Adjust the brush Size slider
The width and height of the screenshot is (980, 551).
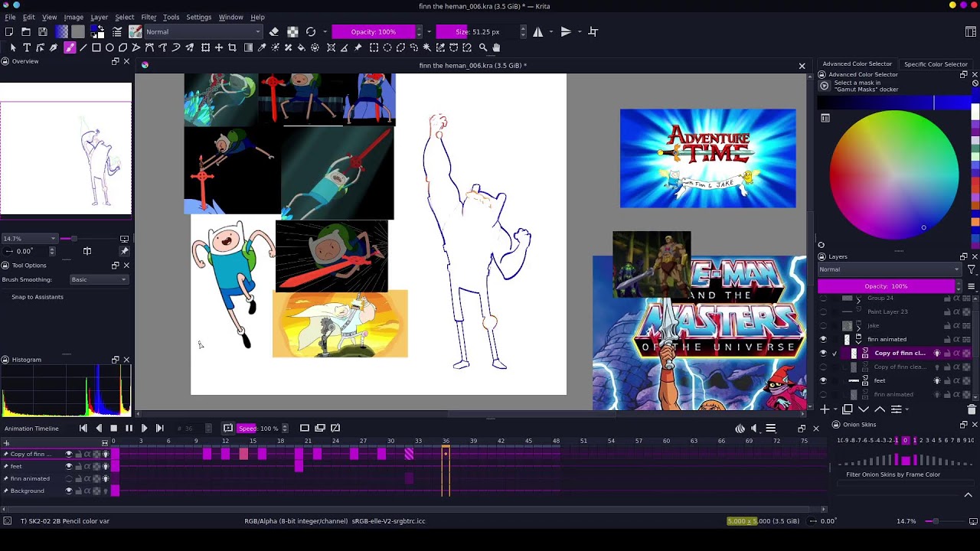[x=477, y=31]
